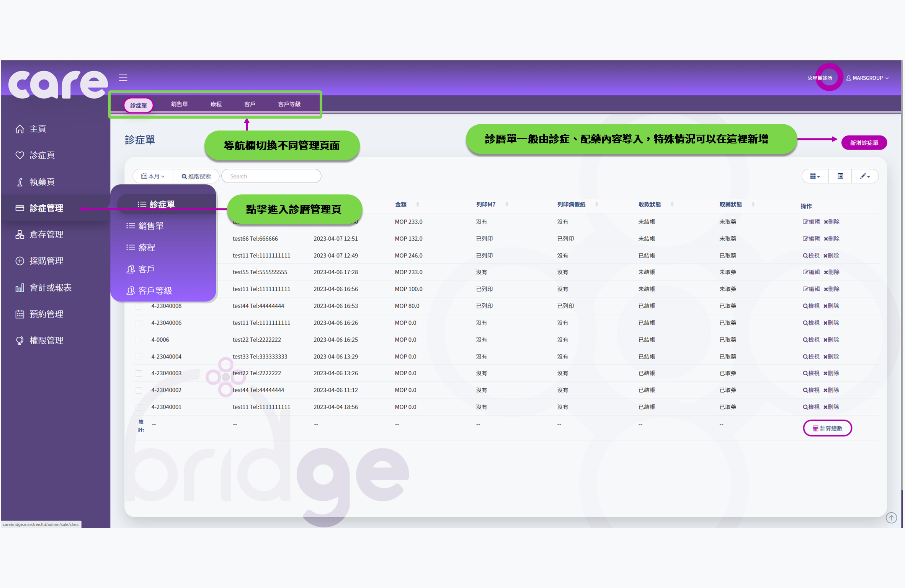Tick the checkbox beside 4-0006
This screenshot has height=588, width=905.
[x=139, y=339]
